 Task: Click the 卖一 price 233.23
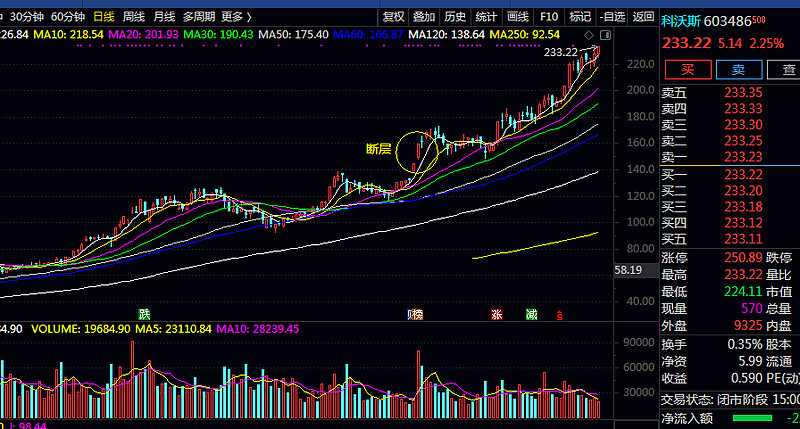743,157
